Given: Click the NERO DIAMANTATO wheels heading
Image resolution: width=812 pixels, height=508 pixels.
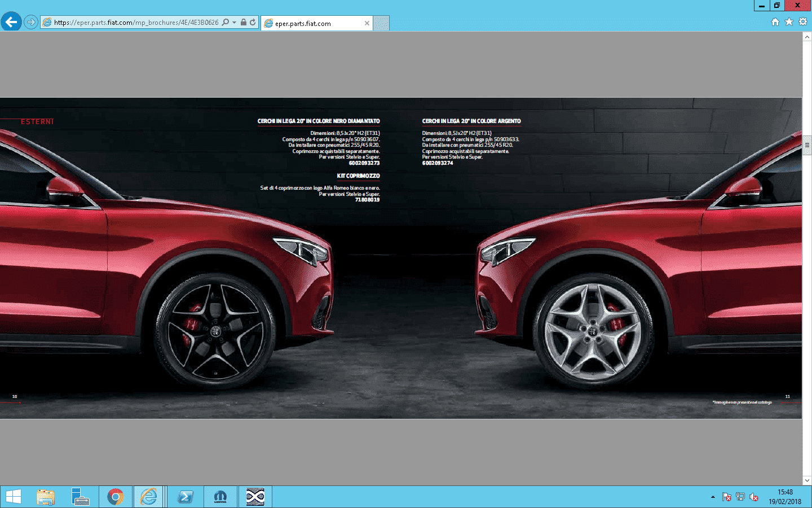Looking at the screenshot, I should click(x=319, y=121).
